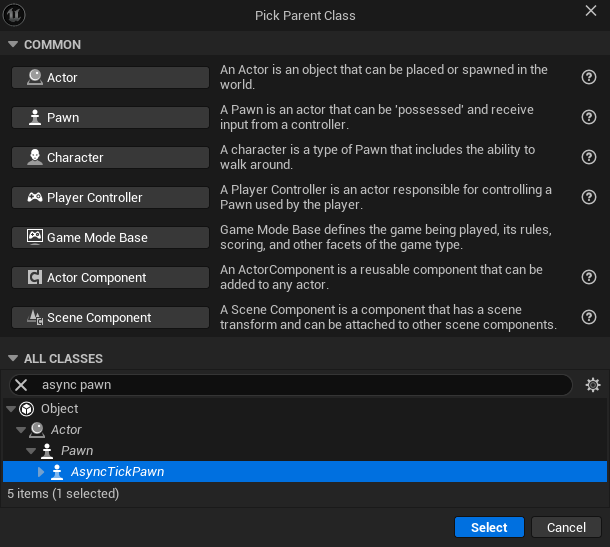Open help icon beside Character description
This screenshot has height=547, width=610.
[589, 157]
